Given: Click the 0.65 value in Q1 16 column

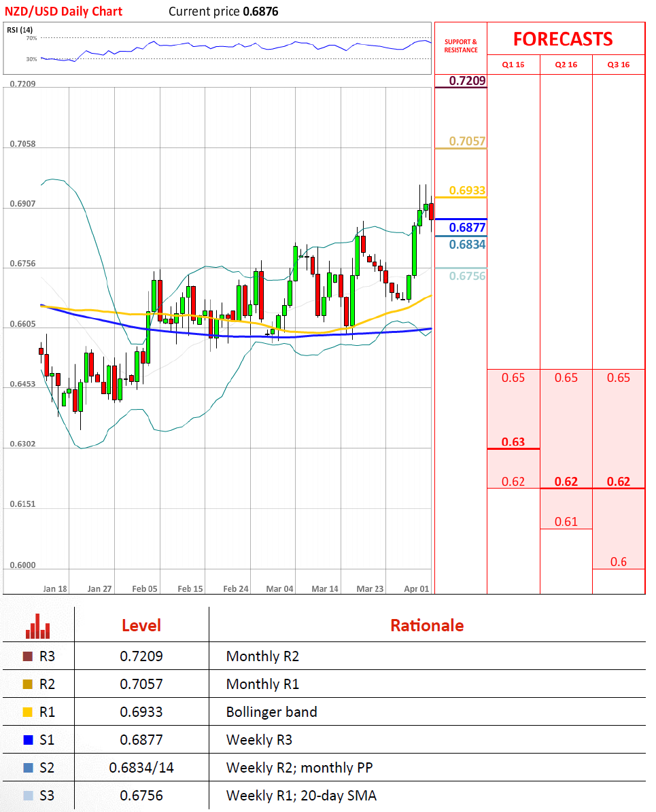Looking at the screenshot, I should (x=513, y=378).
